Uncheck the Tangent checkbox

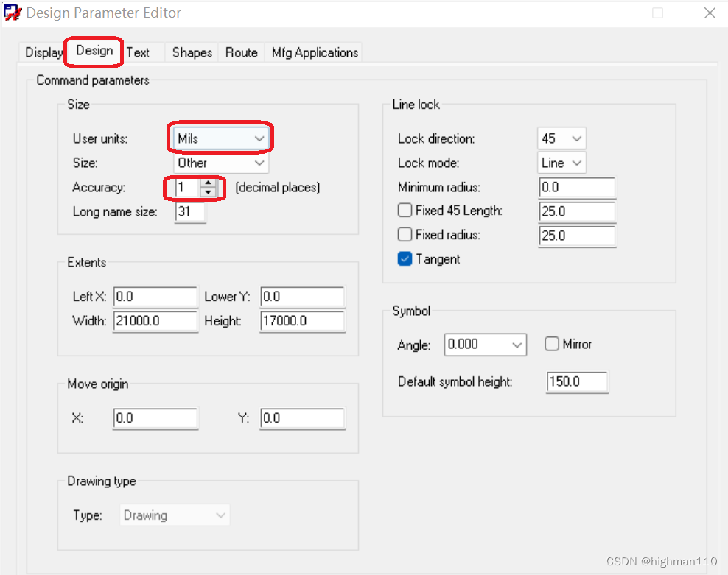(405, 259)
